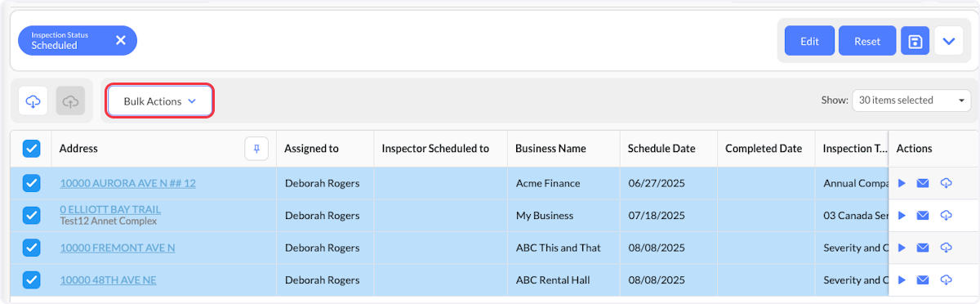Sort by the Business Name column header
The width and height of the screenshot is (980, 304).
pos(550,149)
